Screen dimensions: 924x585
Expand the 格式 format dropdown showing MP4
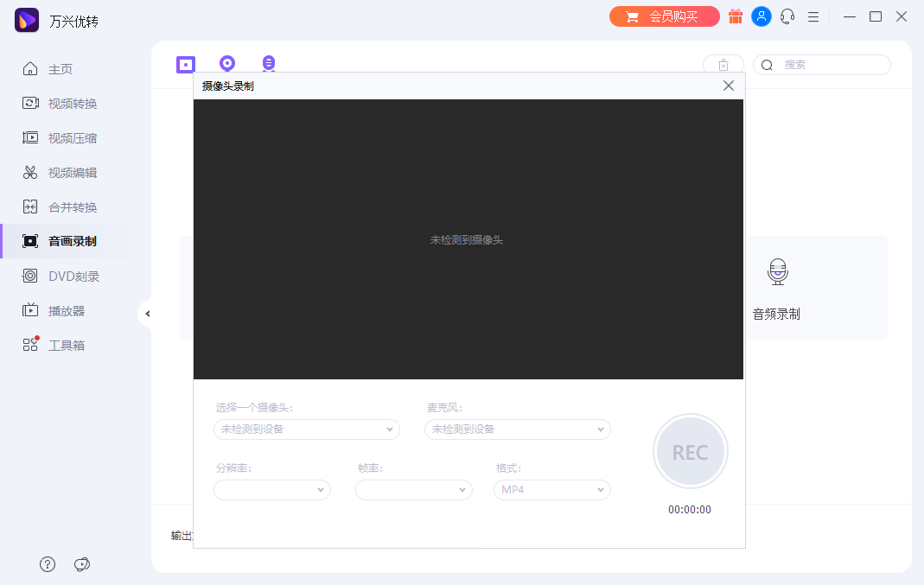pos(551,490)
